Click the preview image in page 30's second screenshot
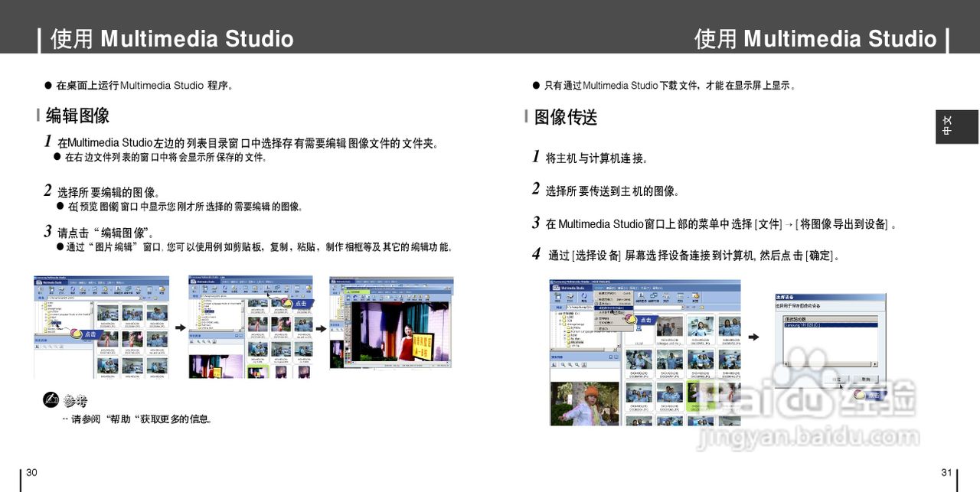This screenshot has width=980, height=492. 217,367
